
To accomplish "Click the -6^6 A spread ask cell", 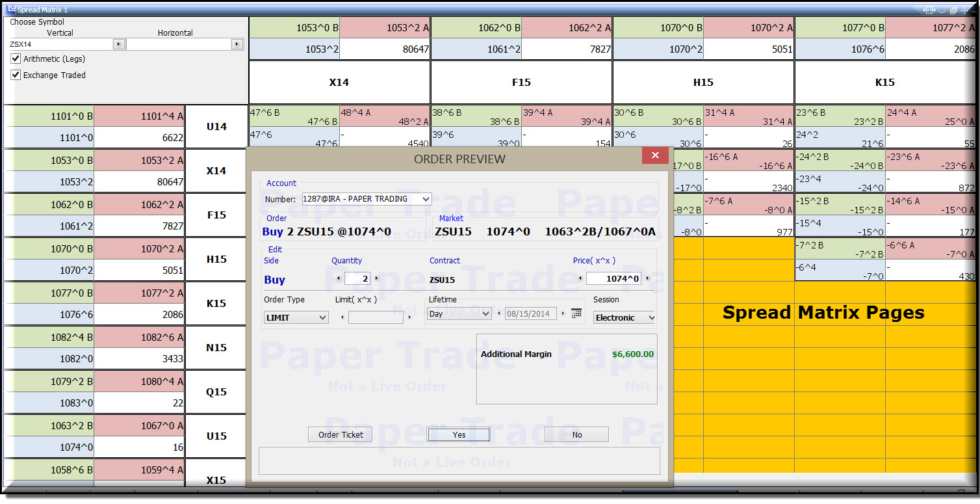I will 931,249.
